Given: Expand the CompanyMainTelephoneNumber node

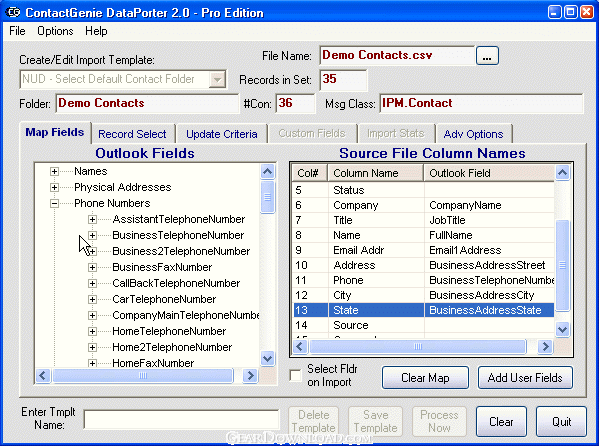Looking at the screenshot, I should pos(92,316).
